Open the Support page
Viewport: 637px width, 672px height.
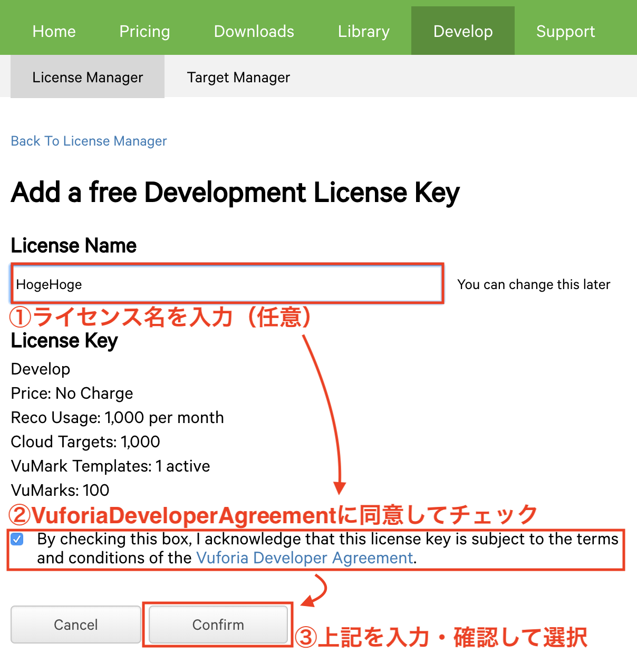click(565, 31)
